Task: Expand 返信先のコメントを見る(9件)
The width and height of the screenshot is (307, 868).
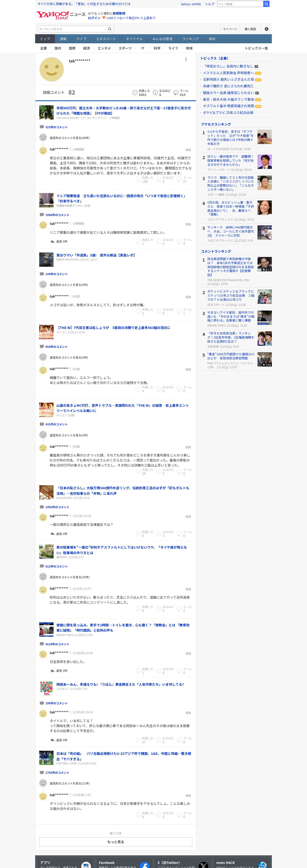Action: pos(69,357)
